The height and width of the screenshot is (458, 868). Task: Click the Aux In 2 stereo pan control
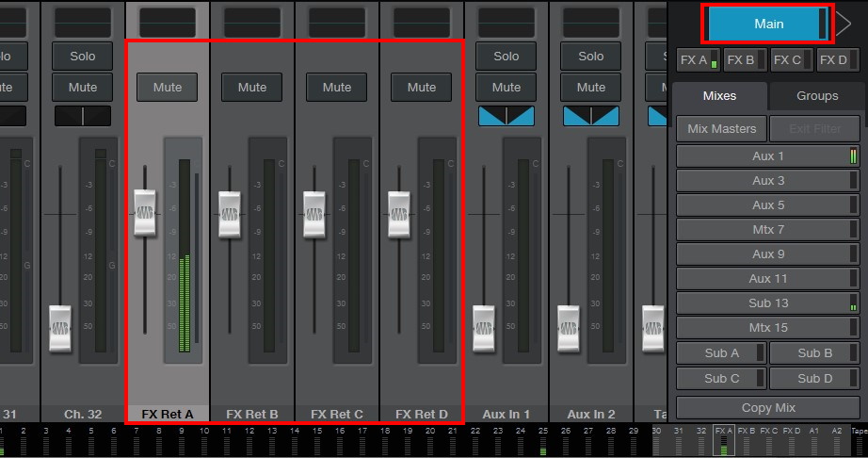pyautogui.click(x=590, y=116)
